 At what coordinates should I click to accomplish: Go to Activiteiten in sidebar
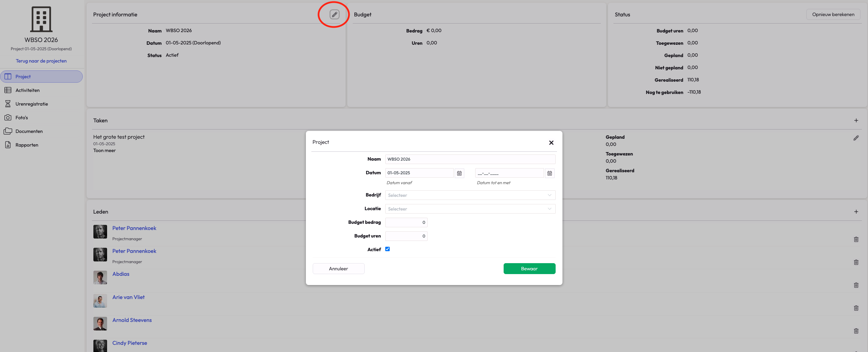(x=41, y=90)
